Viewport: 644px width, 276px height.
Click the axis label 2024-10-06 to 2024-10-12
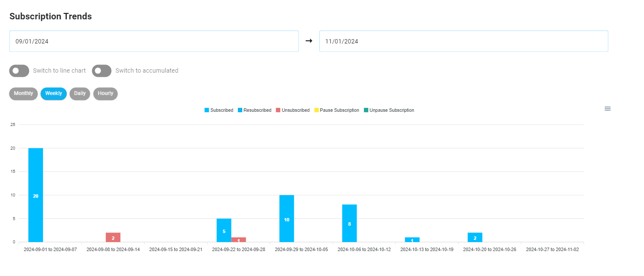pos(364,249)
